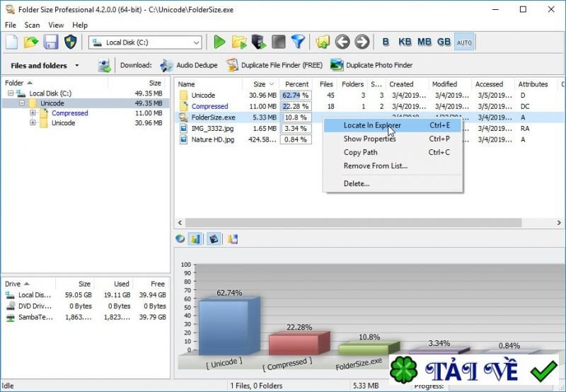The image size is (566, 392).
Task: Toggle AUTO size units
Action: pyautogui.click(x=464, y=42)
